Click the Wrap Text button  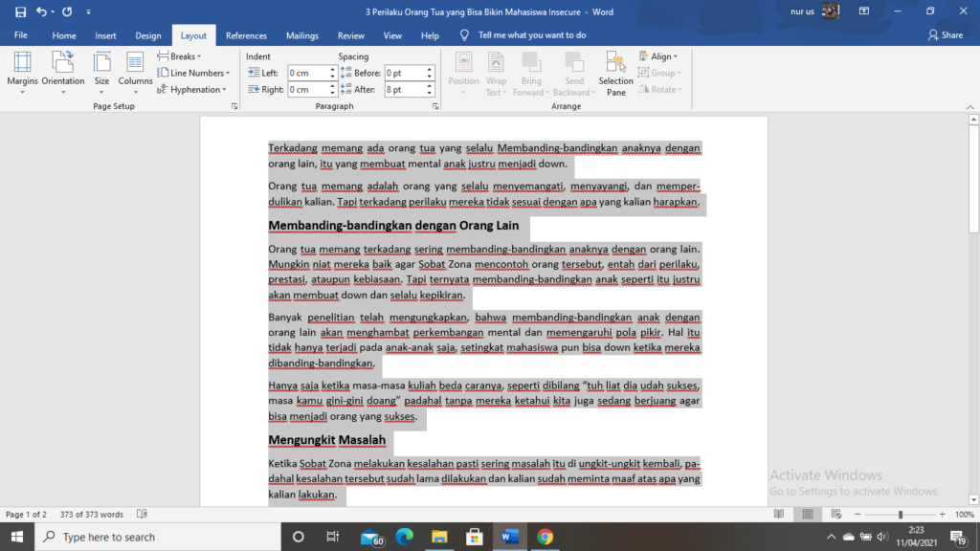pyautogui.click(x=497, y=74)
